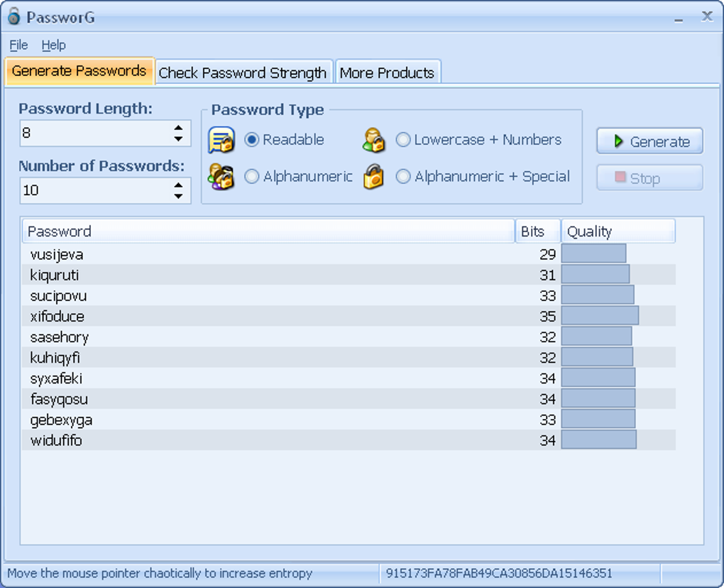Screen dimensions: 724x588
Task: Select the password sasehory
Action: 59,337
